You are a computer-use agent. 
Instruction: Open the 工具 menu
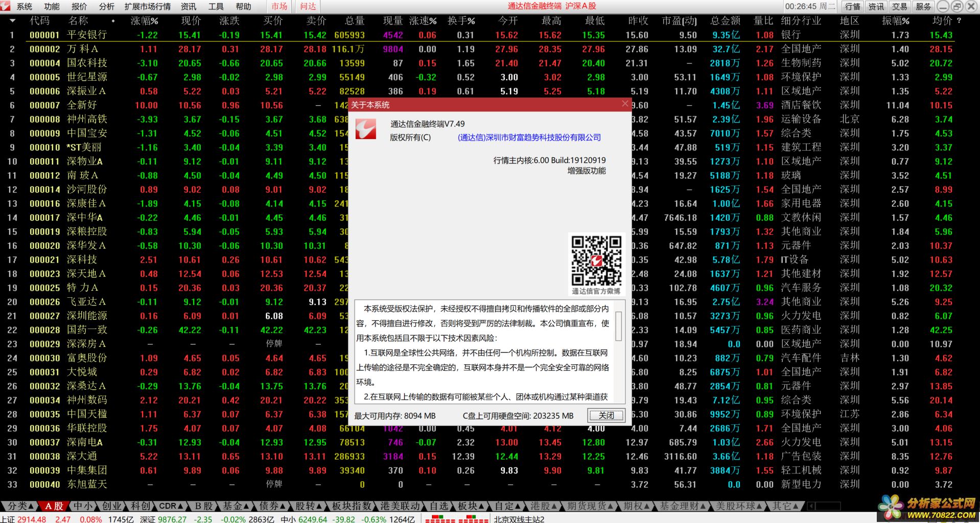216,7
